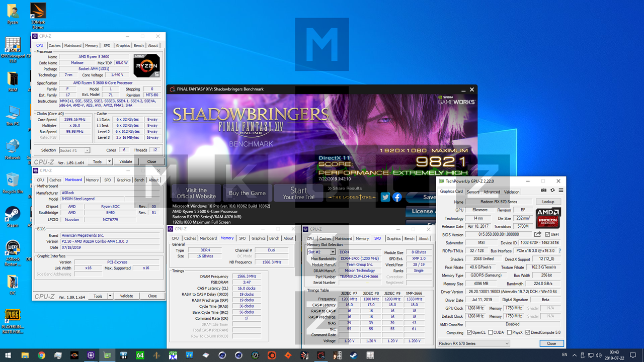Share score via Facebook icon
Image resolution: width=644 pixels, height=362 pixels.
coord(397,197)
